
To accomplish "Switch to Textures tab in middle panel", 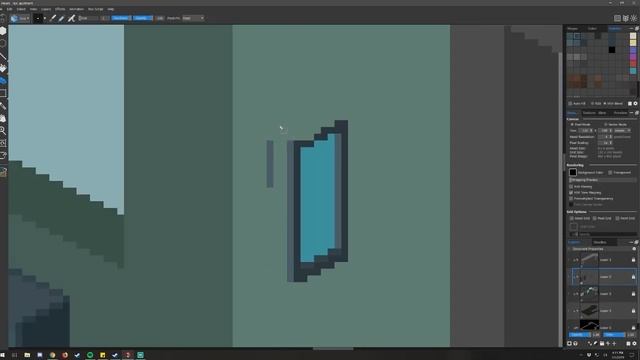I will click(589, 113).
